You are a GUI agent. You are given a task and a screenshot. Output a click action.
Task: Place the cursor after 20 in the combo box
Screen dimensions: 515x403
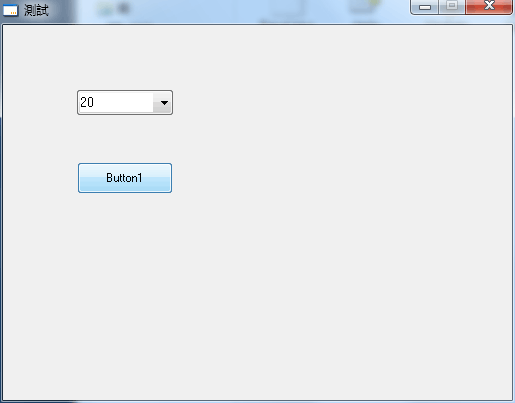point(95,102)
